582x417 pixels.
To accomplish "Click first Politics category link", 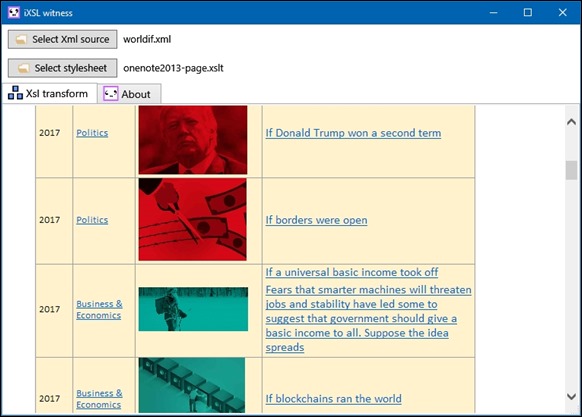I will pos(92,133).
